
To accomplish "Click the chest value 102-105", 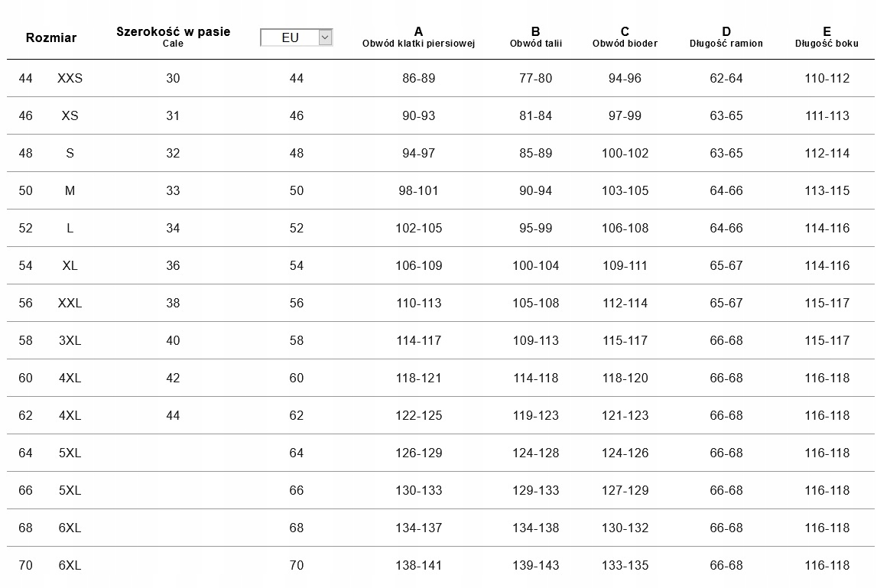I will pyautogui.click(x=418, y=228).
